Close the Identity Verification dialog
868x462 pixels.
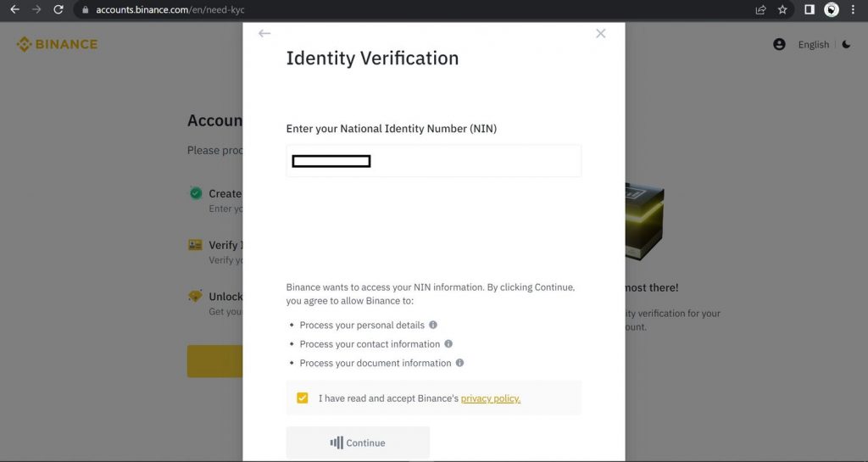click(601, 33)
